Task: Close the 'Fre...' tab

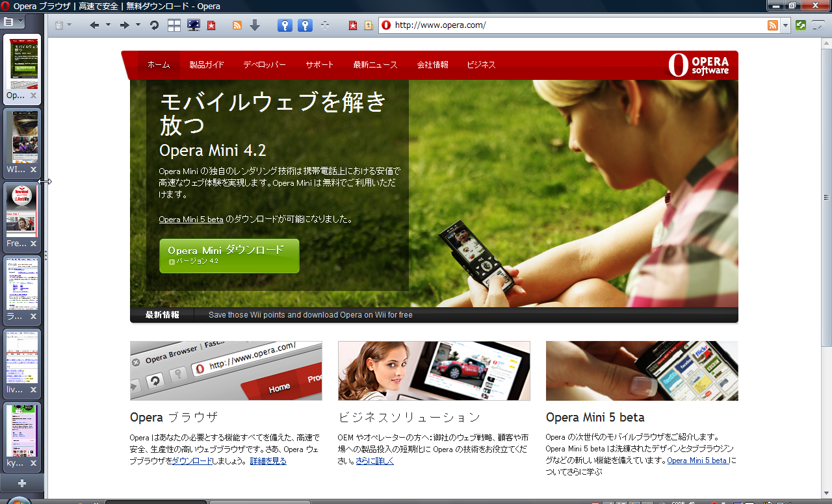Action: pyautogui.click(x=33, y=244)
